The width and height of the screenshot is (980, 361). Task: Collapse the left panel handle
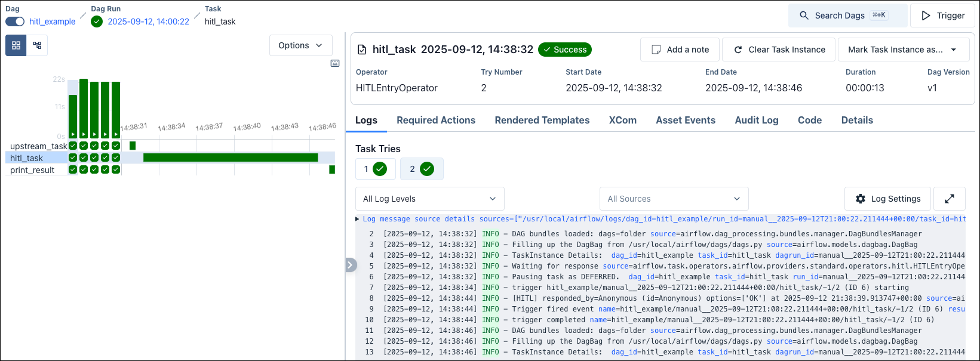[351, 264]
